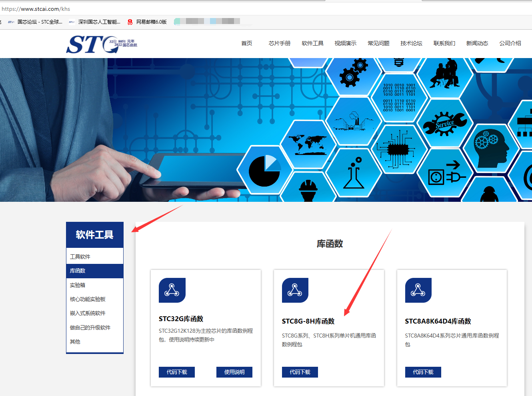Click the microchip hexagon in banner
The image size is (532, 396).
[399, 149]
